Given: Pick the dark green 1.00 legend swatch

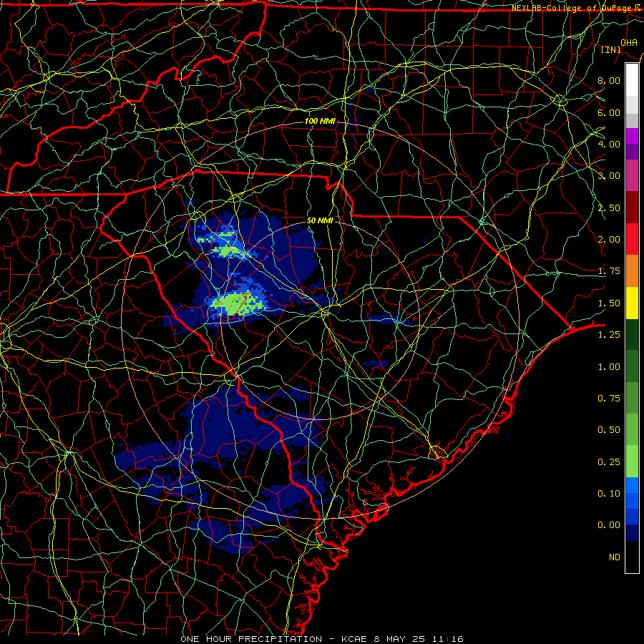Looking at the screenshot, I should 632,367.
